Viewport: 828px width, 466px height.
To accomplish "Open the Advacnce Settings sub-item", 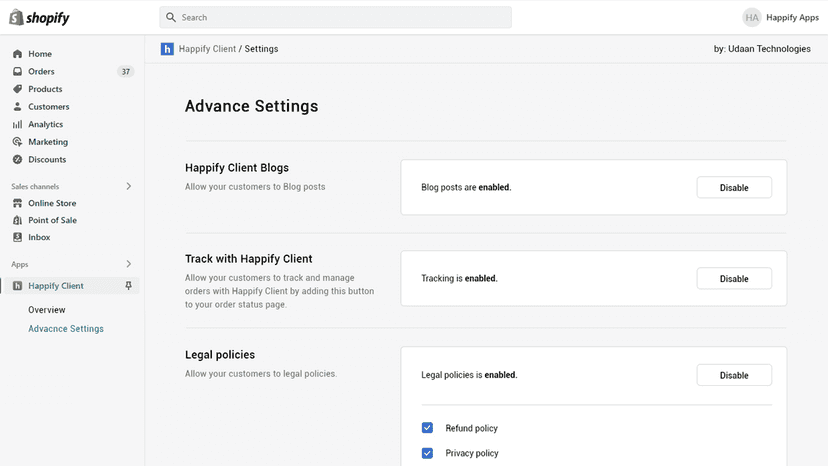I will pyautogui.click(x=66, y=329).
